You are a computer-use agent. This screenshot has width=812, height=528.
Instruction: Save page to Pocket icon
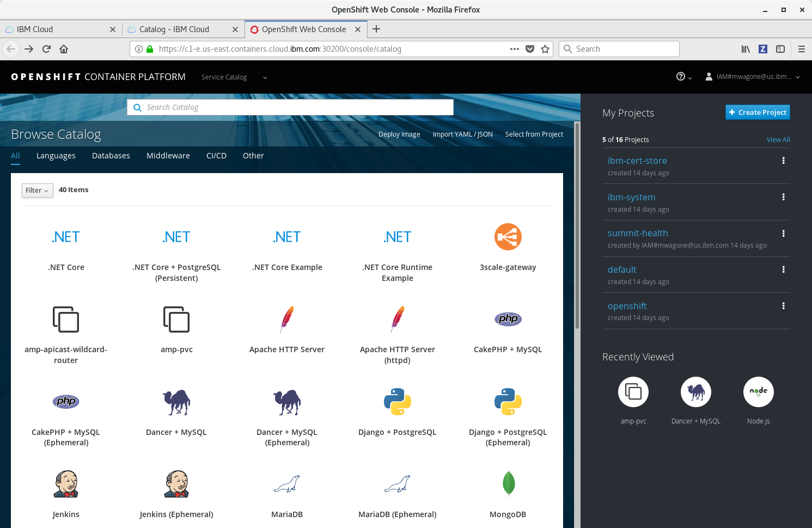(530, 49)
